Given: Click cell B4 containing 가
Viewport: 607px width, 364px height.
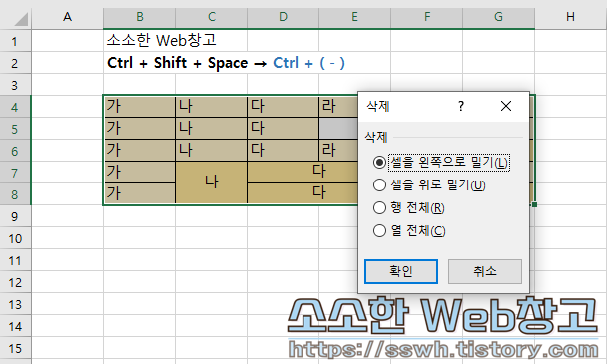Looking at the screenshot, I should click(140, 107).
